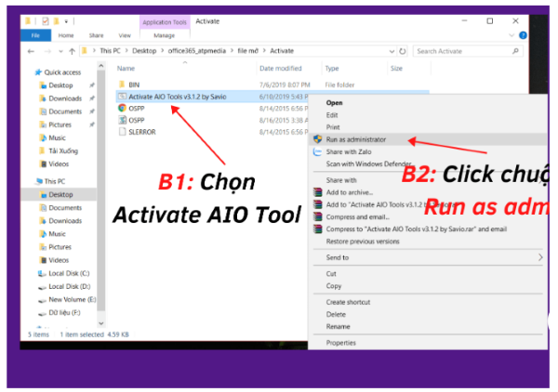Choose Scan with Windows Defender
558x392 pixels.
368,163
